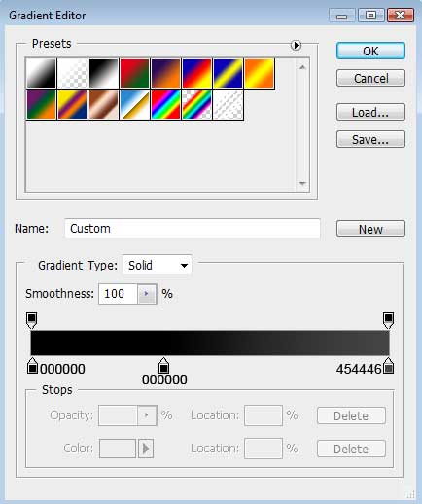
Task: Click the Smoothness value field
Action: click(118, 294)
